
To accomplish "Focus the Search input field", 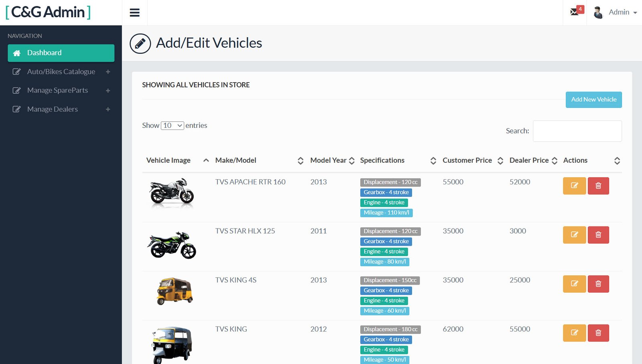I will point(577,131).
